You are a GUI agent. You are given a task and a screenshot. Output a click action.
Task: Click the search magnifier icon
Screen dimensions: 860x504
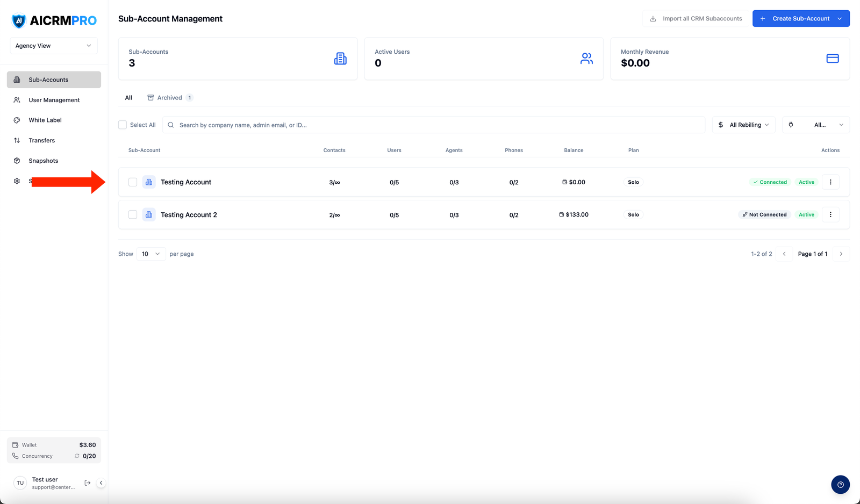click(x=171, y=125)
